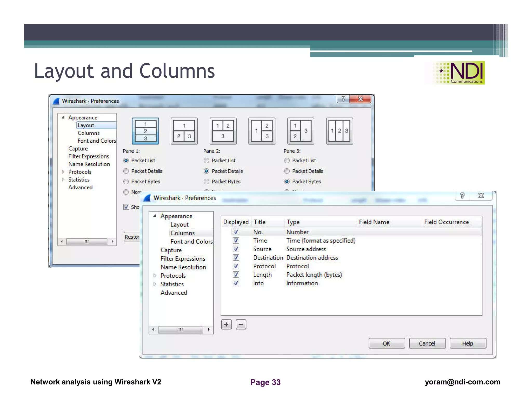Click the Field Name column header
The height and width of the screenshot is (411, 532).
click(389, 222)
